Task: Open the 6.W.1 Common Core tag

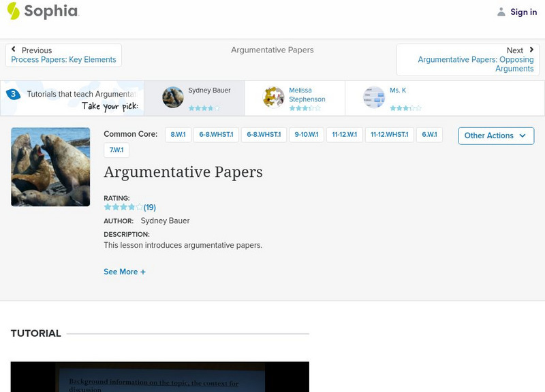Action: pos(429,135)
